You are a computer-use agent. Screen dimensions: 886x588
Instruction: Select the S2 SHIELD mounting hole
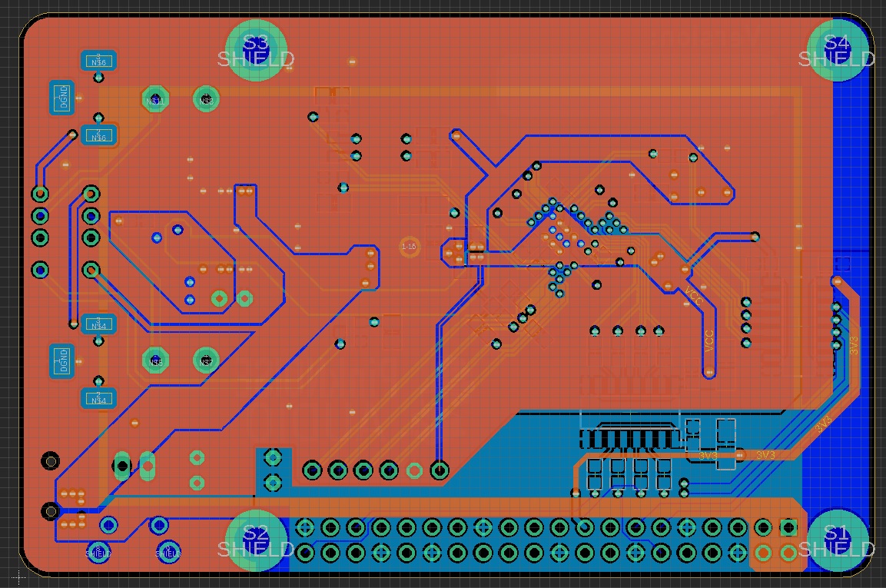256,540
